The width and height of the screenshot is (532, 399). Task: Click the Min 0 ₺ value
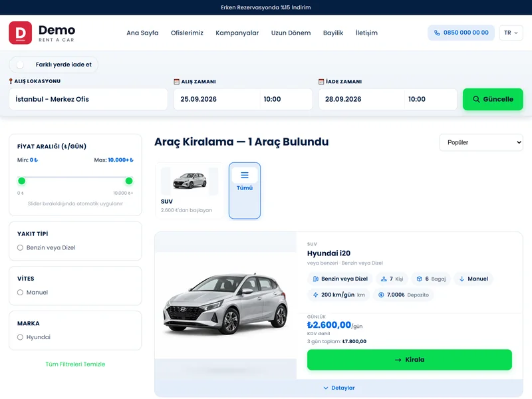point(34,160)
